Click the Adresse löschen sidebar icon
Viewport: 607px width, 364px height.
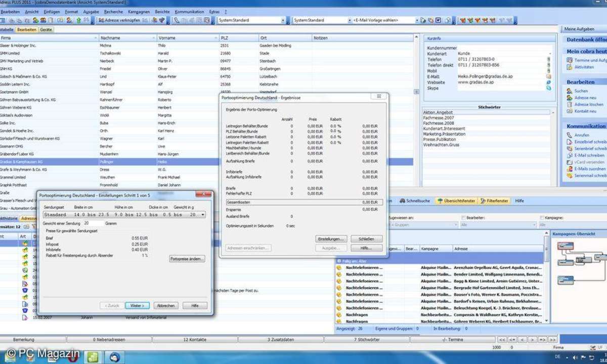click(570, 104)
